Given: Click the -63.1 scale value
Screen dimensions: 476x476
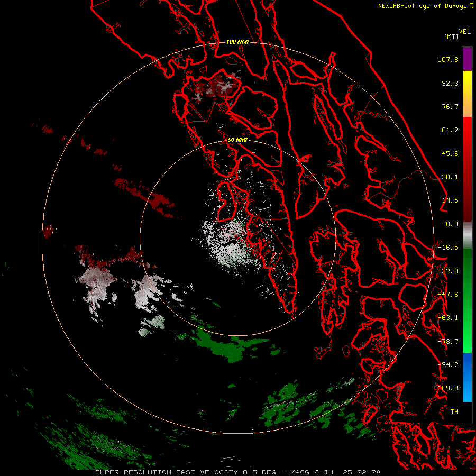Looking at the screenshot, I should pyautogui.click(x=448, y=318).
